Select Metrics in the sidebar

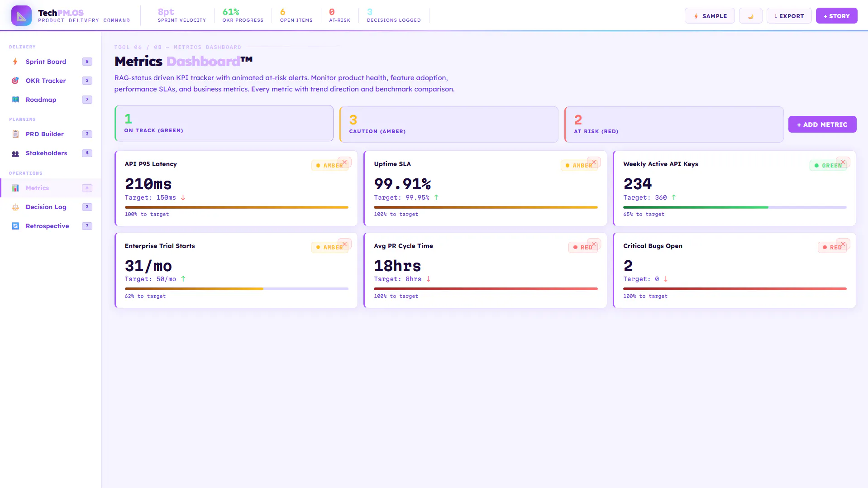point(51,188)
